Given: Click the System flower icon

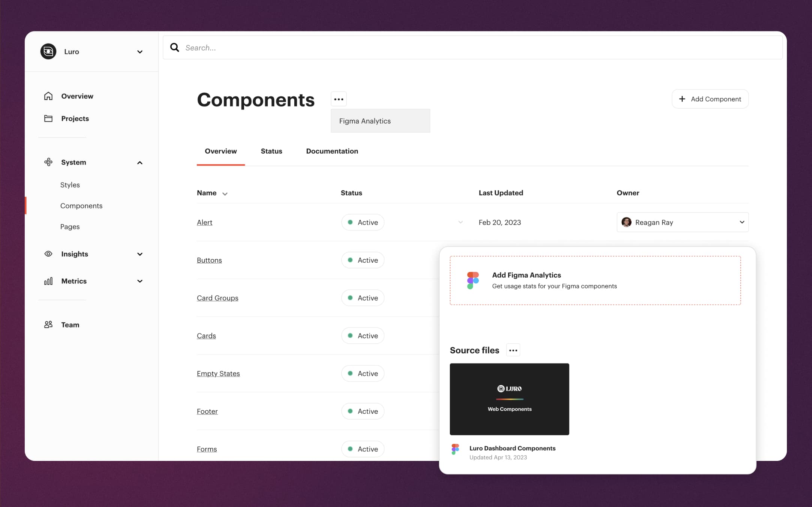Looking at the screenshot, I should (x=48, y=162).
